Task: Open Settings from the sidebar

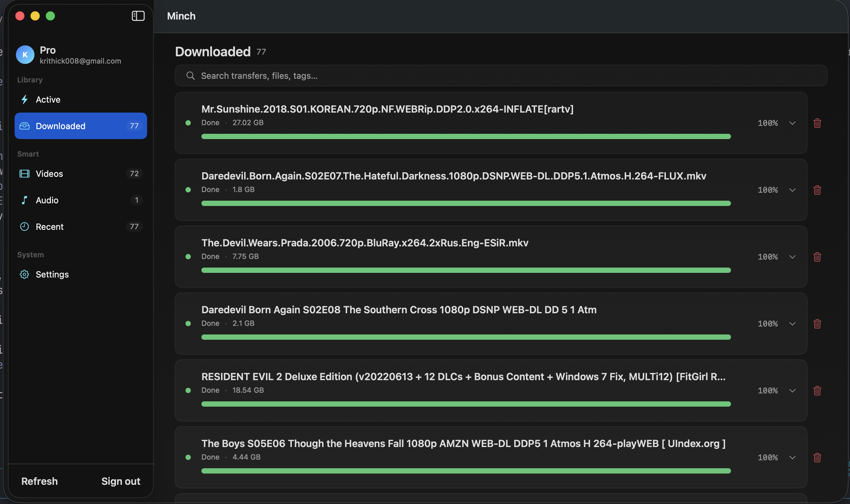Action: coord(81,275)
